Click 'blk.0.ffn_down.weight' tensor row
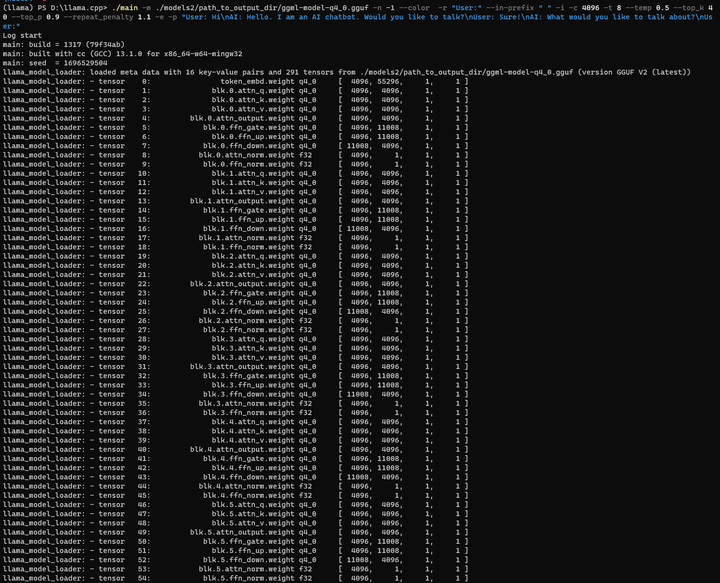This screenshot has width=720, height=583. point(235,146)
